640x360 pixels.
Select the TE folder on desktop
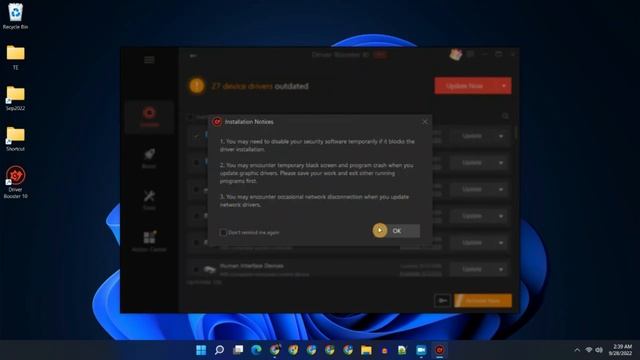(x=16, y=57)
